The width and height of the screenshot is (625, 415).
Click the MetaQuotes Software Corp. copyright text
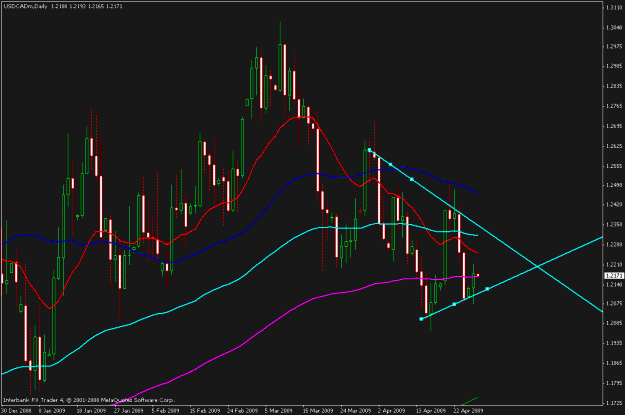pyautogui.click(x=137, y=400)
